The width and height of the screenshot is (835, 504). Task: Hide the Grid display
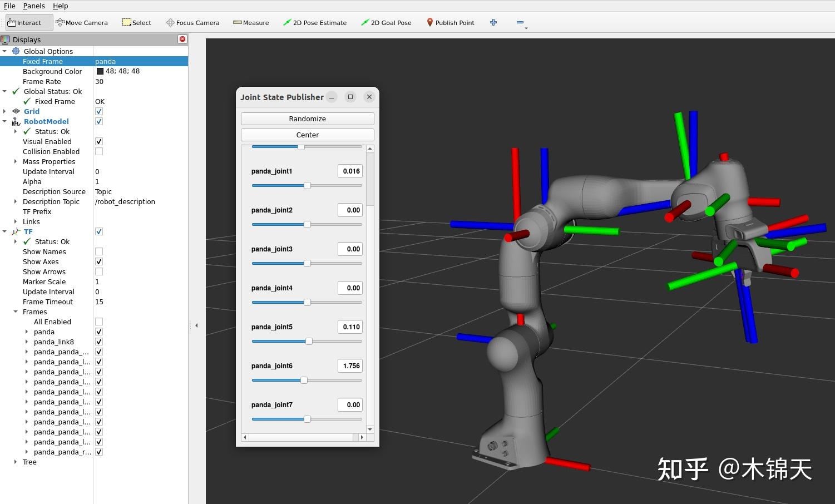98,111
